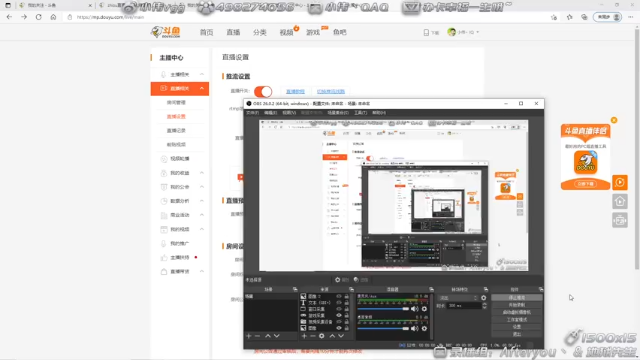Adjust the second channel volume slider in OBS mixer
Viewport: 640px width, 360px height.
pos(383,328)
